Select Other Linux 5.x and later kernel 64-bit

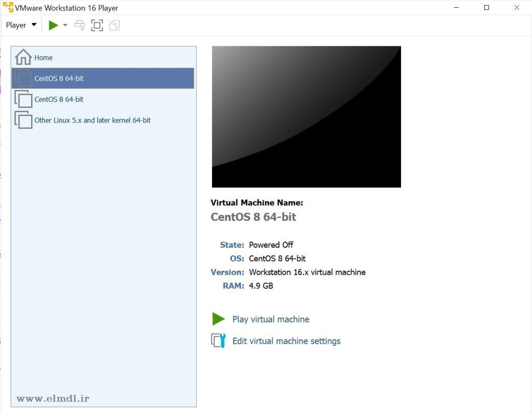click(x=92, y=120)
